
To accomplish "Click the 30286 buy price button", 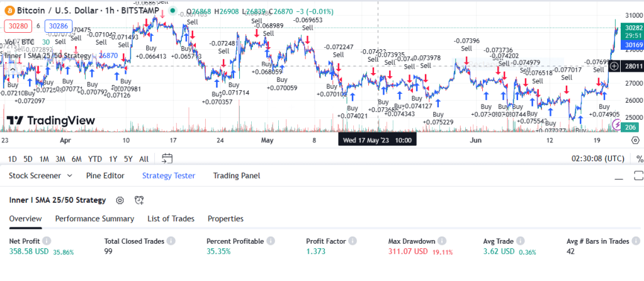I will [x=58, y=26].
